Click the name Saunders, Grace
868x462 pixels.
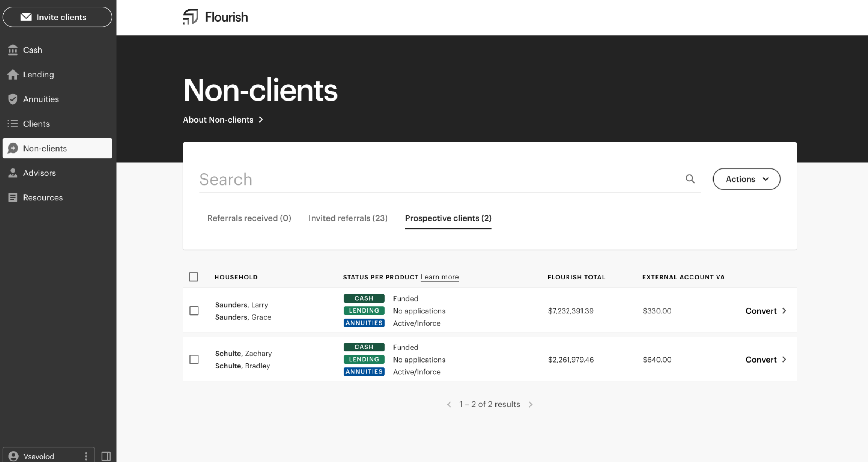pos(243,317)
